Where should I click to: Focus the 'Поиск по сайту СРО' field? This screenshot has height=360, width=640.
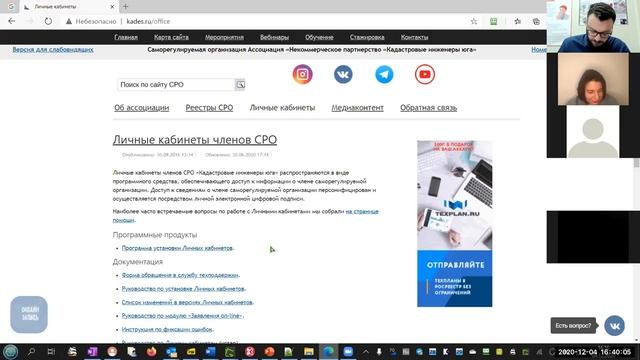(x=176, y=84)
